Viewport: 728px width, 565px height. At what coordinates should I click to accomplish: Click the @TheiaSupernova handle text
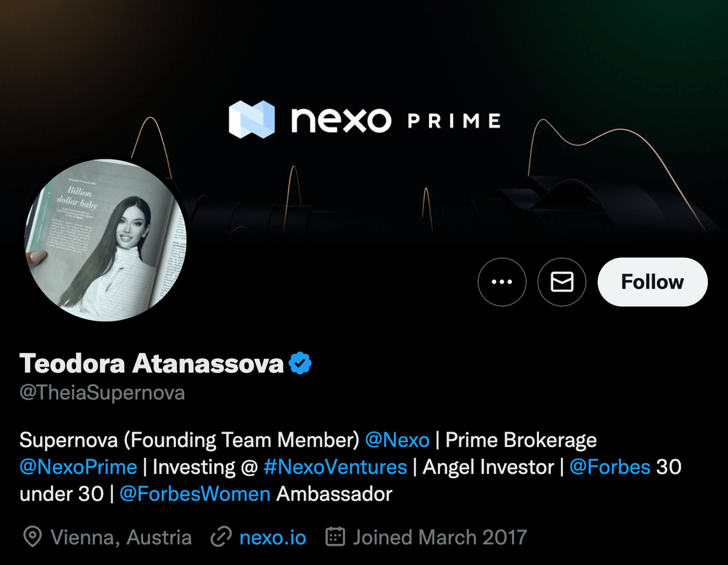[102, 393]
